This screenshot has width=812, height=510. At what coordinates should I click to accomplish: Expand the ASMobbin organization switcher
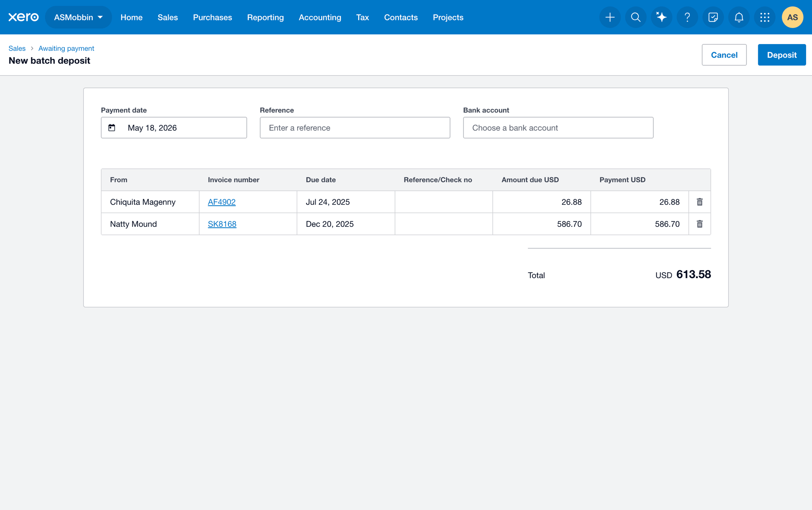tap(78, 17)
